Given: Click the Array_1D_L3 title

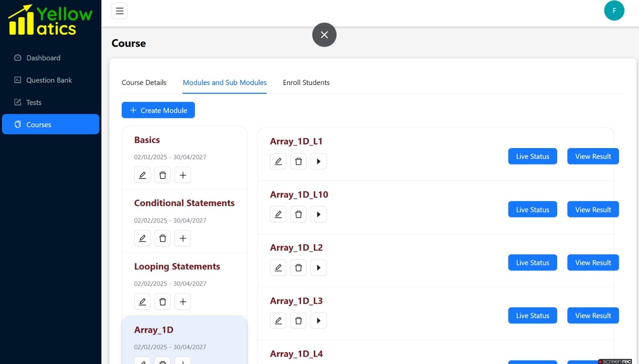Looking at the screenshot, I should [x=296, y=301].
